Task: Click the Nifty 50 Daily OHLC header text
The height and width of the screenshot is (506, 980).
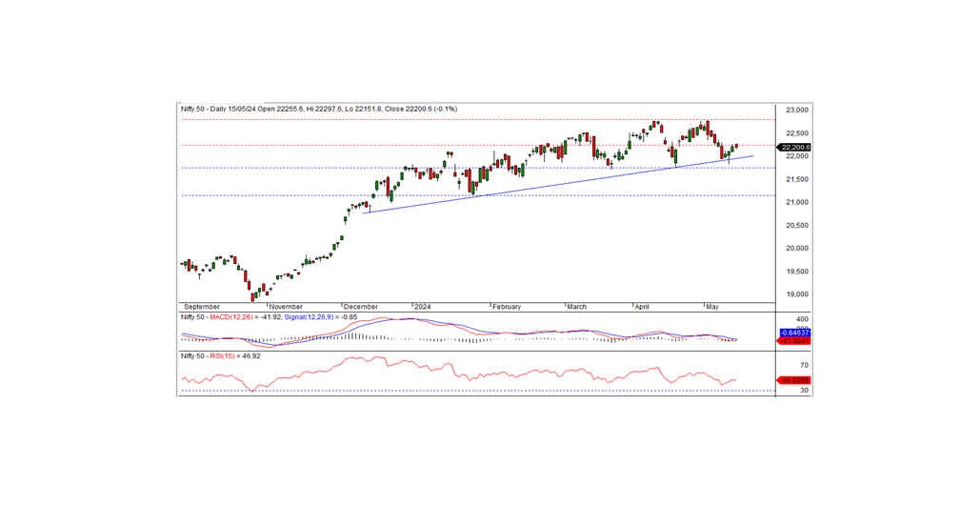Action: click(x=319, y=109)
